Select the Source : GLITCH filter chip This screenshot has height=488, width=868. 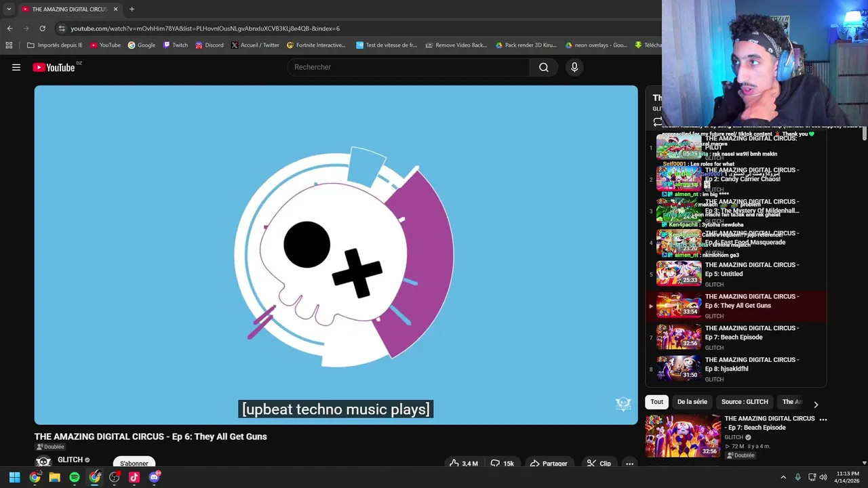(745, 402)
